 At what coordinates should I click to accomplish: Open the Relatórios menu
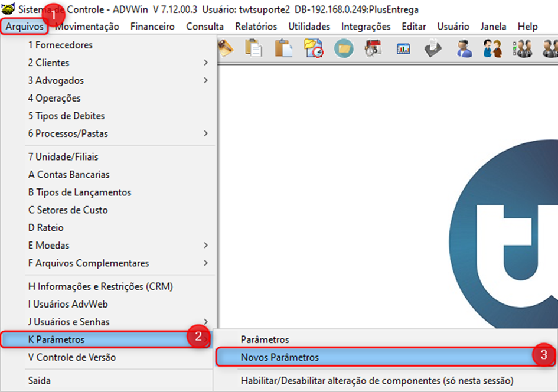click(x=256, y=27)
